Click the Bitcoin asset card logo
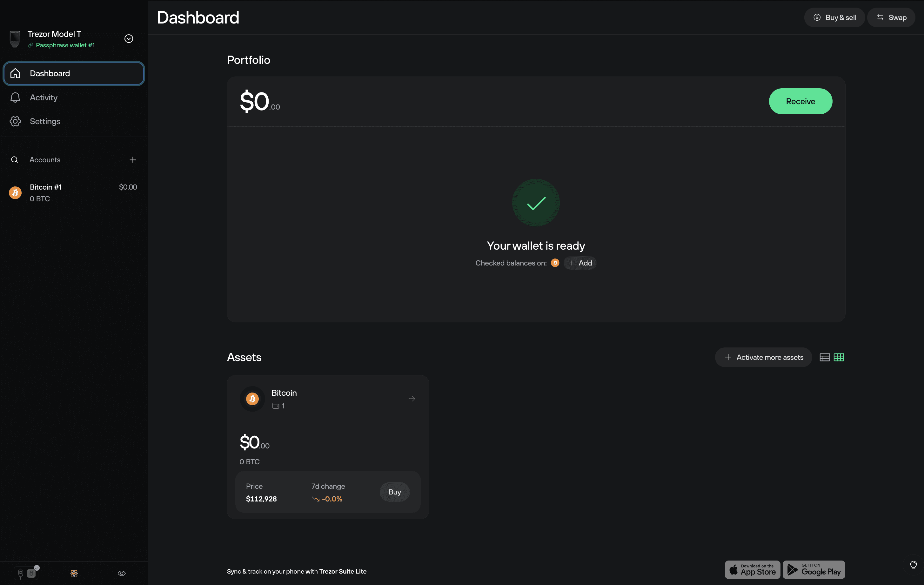924x585 pixels. [252, 399]
